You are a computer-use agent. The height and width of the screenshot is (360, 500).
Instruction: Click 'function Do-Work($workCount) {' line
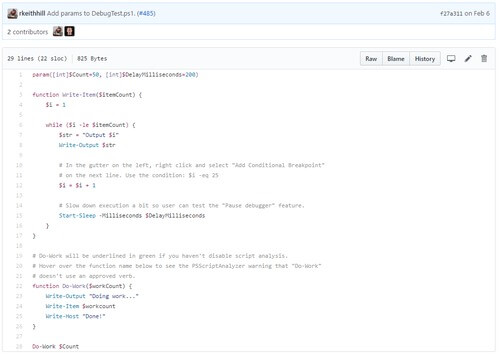coord(82,286)
